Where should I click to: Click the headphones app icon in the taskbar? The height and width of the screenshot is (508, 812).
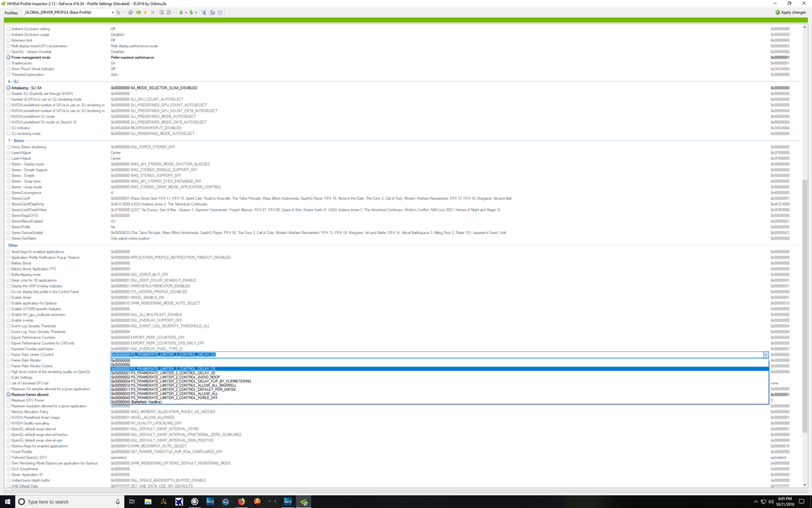pyautogui.click(x=273, y=501)
